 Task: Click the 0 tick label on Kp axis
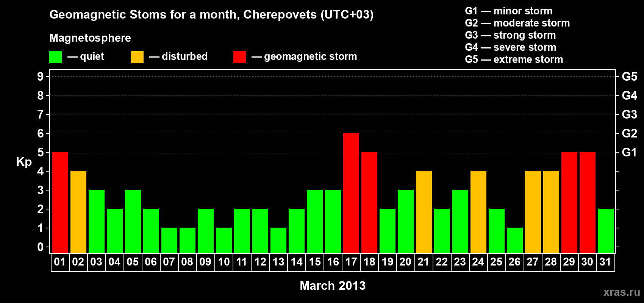tap(41, 247)
